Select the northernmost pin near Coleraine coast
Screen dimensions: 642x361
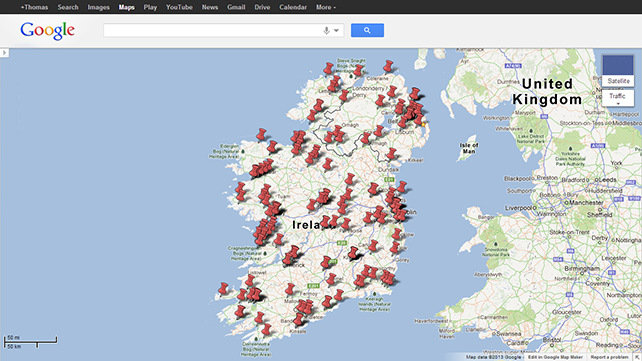click(388, 66)
